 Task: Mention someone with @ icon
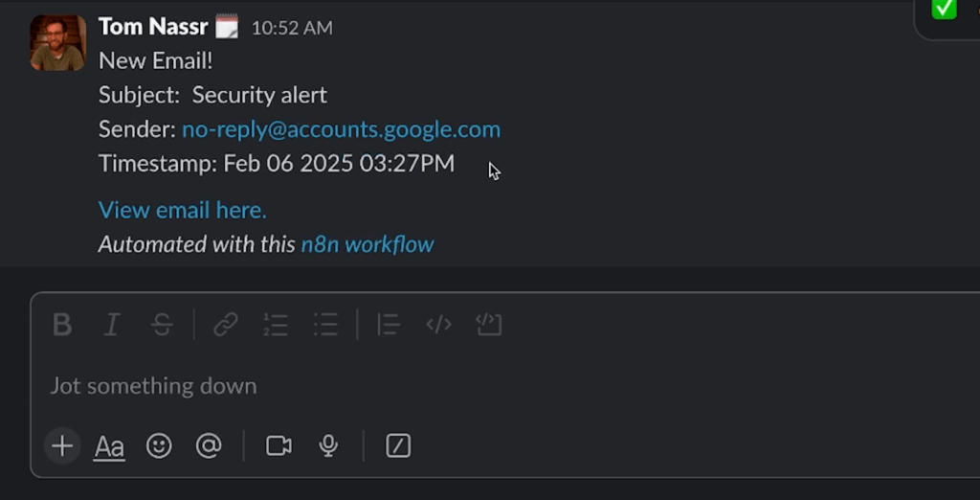click(x=209, y=445)
